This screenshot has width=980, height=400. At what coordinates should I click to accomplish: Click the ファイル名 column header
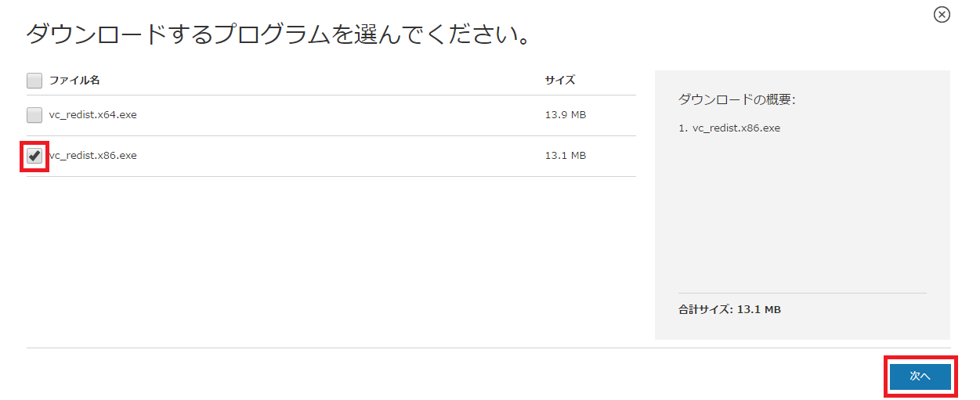74,80
